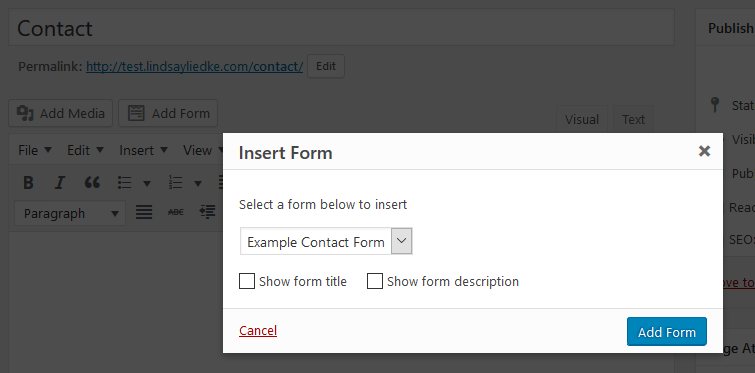Apply strikethrough with the ABC icon
Screen dimensions: 755x373
[x=176, y=212]
